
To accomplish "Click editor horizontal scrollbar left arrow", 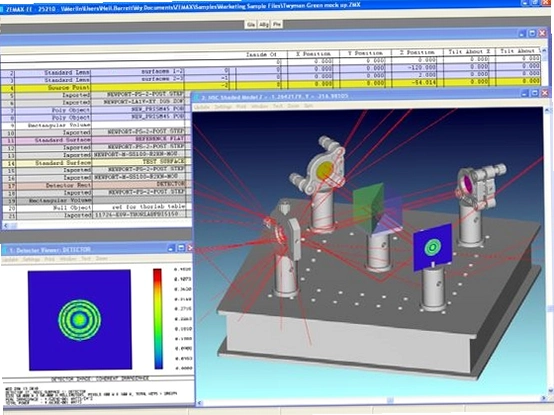I will point(6,225).
